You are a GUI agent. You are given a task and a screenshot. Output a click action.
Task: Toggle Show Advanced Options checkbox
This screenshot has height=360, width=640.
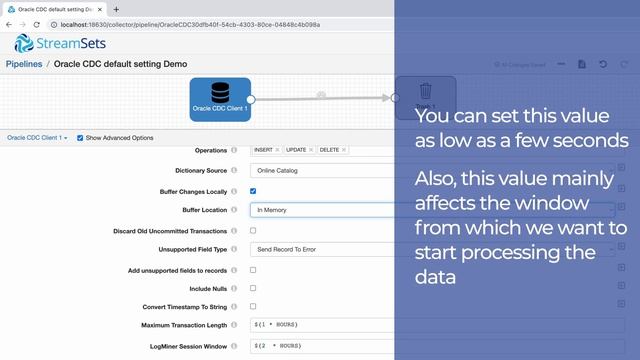point(80,138)
